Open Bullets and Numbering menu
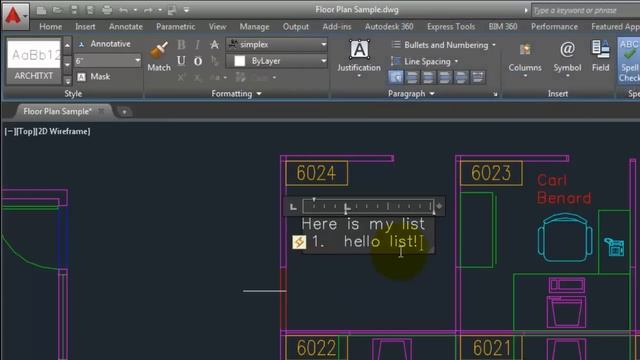Image resolution: width=640 pixels, height=360 pixels. point(443,45)
